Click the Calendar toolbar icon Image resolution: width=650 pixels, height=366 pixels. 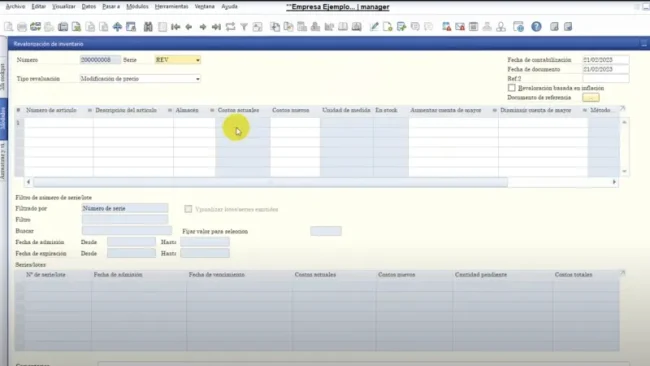pos(473,27)
